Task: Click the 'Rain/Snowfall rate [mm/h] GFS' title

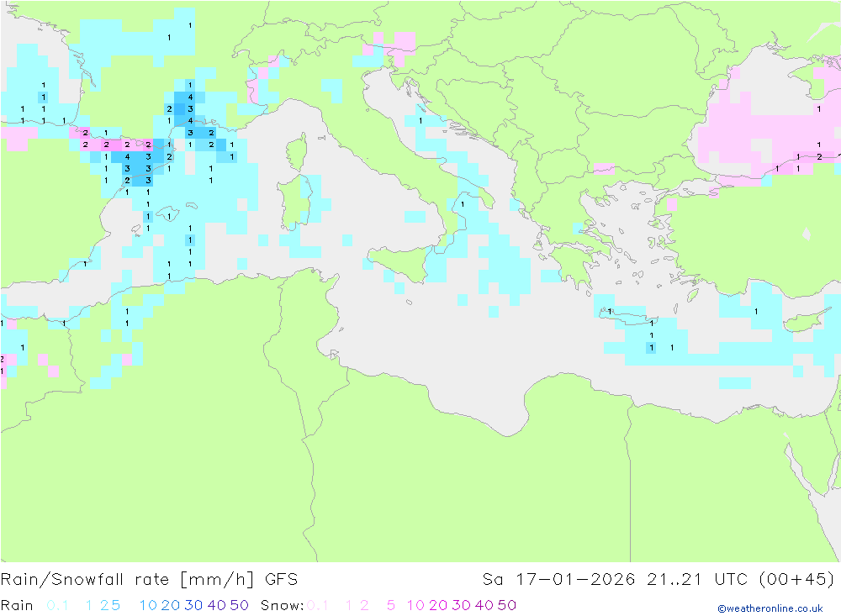Action: pyautogui.click(x=149, y=580)
